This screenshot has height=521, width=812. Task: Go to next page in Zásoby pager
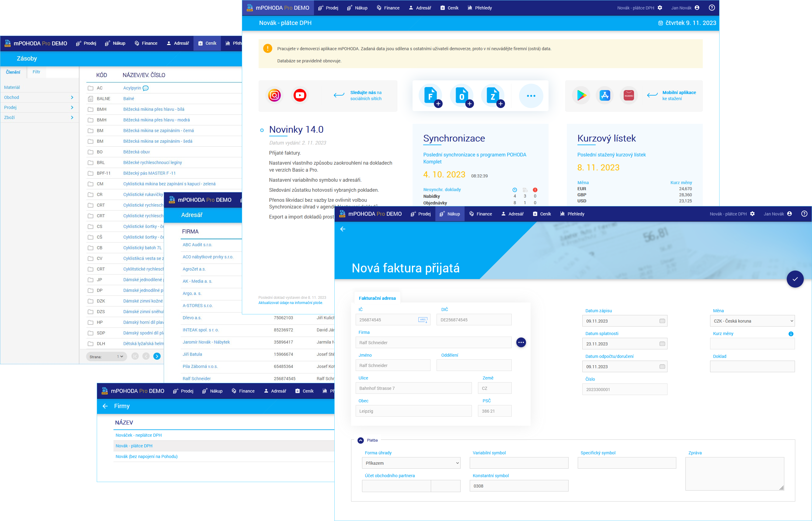tap(157, 356)
